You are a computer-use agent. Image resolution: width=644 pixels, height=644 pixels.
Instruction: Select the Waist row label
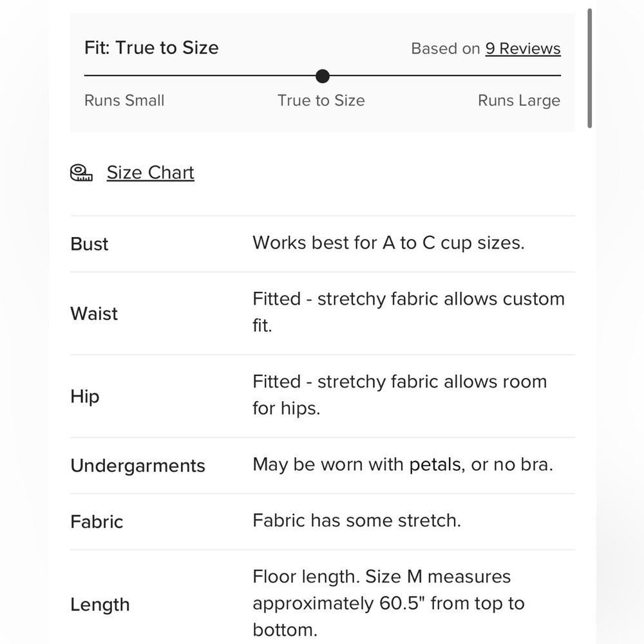click(93, 314)
